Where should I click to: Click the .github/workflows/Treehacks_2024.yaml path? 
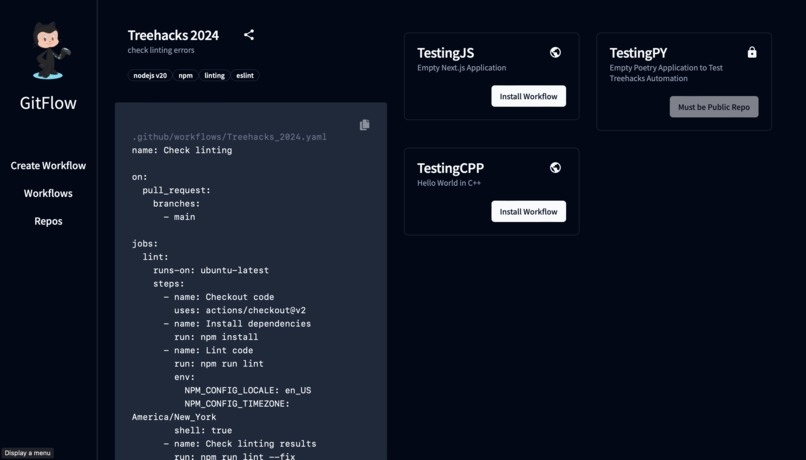pyautogui.click(x=229, y=137)
